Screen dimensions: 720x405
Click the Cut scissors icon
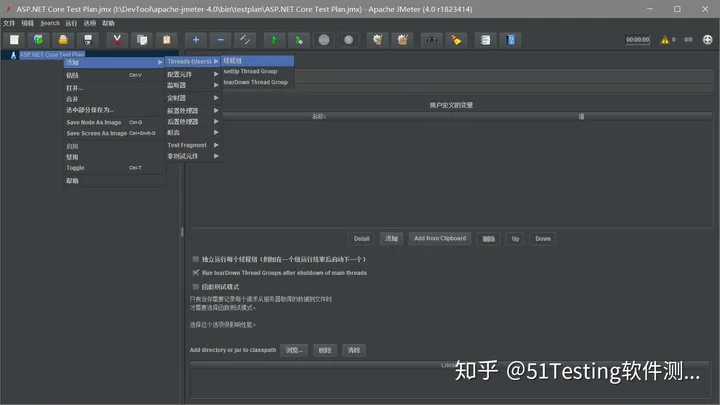(117, 40)
